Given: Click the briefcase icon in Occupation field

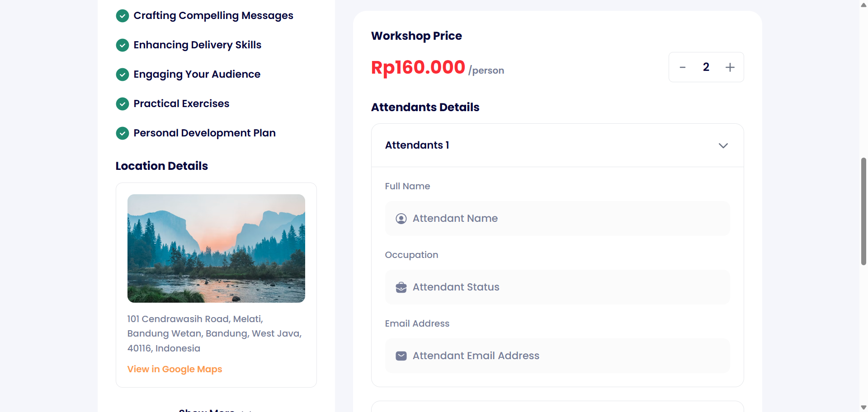Looking at the screenshot, I should 401,287.
